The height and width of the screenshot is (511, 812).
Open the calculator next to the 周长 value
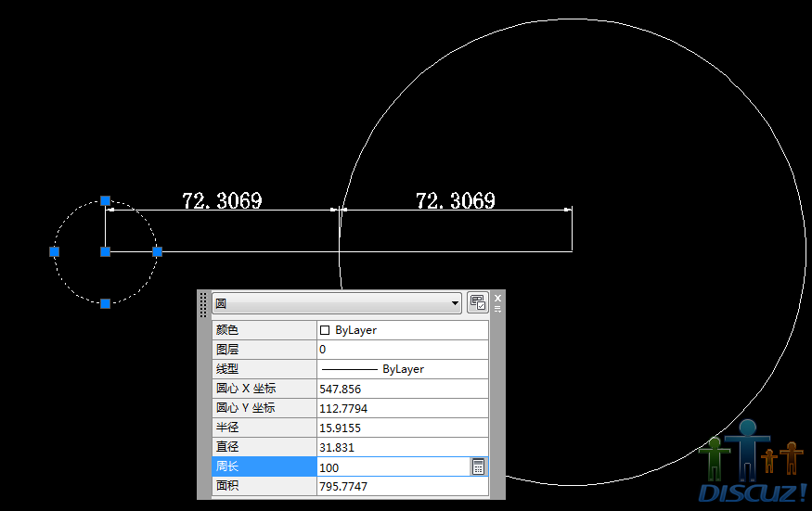[x=478, y=466]
